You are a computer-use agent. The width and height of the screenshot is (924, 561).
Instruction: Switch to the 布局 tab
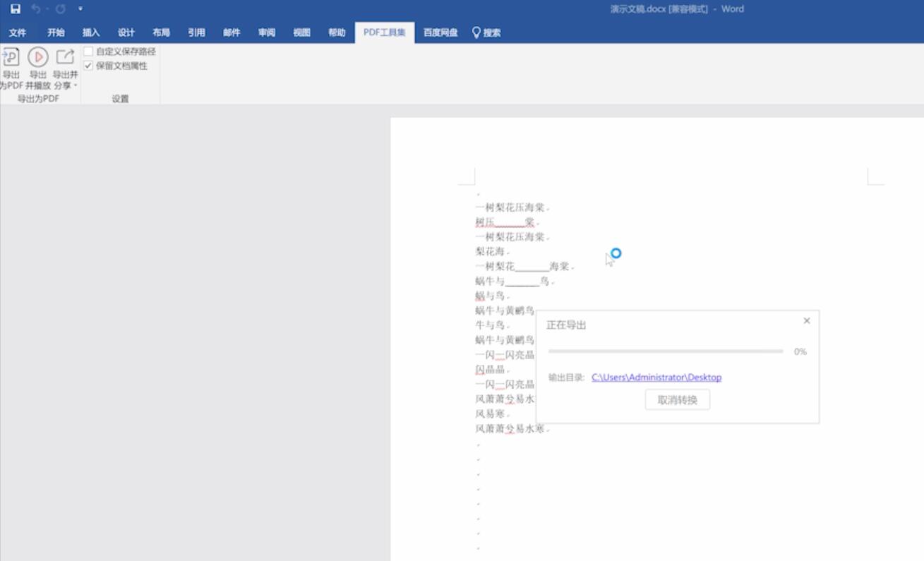click(161, 32)
